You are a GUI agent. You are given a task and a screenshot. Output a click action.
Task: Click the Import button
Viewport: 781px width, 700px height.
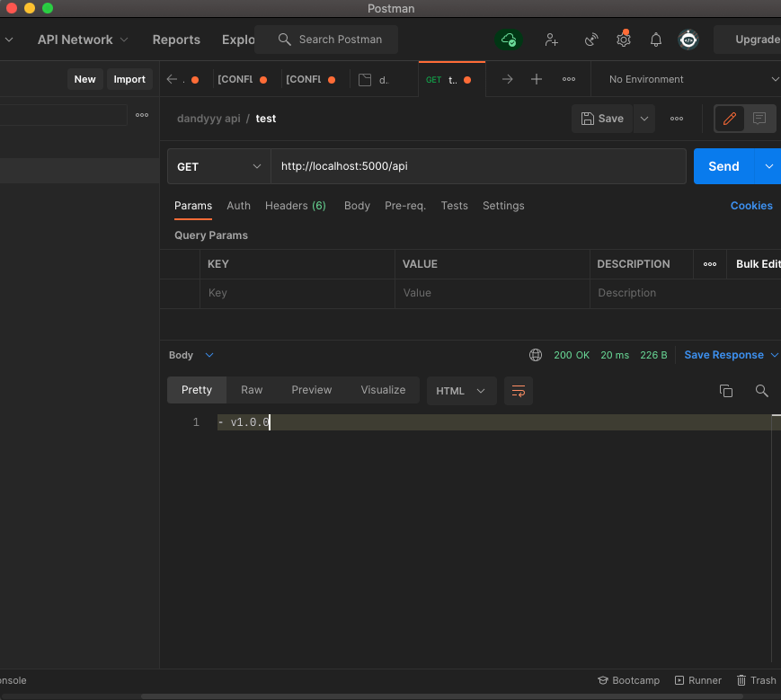pos(129,79)
